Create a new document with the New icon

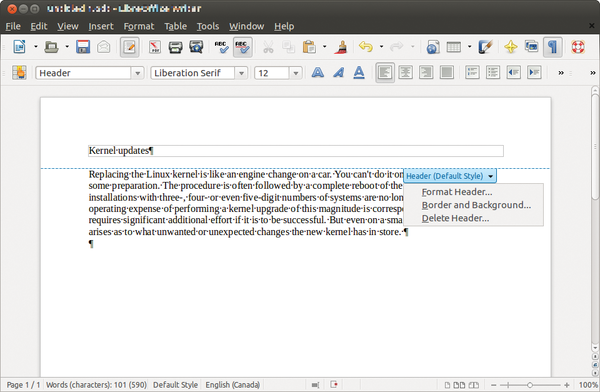(x=20, y=47)
